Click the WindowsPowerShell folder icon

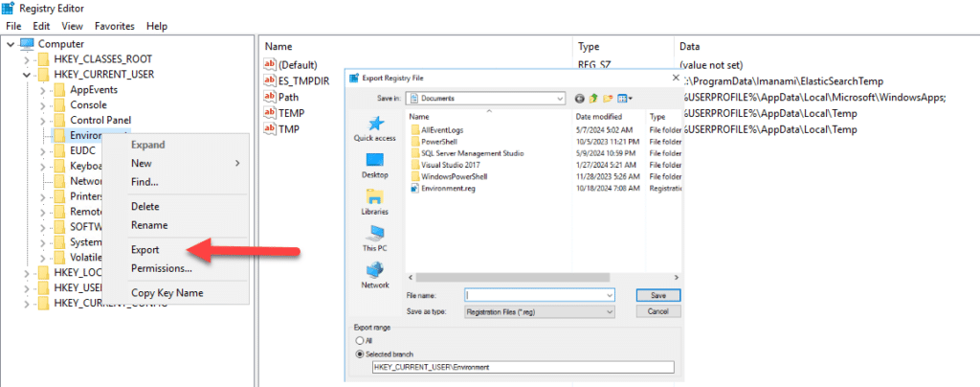click(x=415, y=176)
